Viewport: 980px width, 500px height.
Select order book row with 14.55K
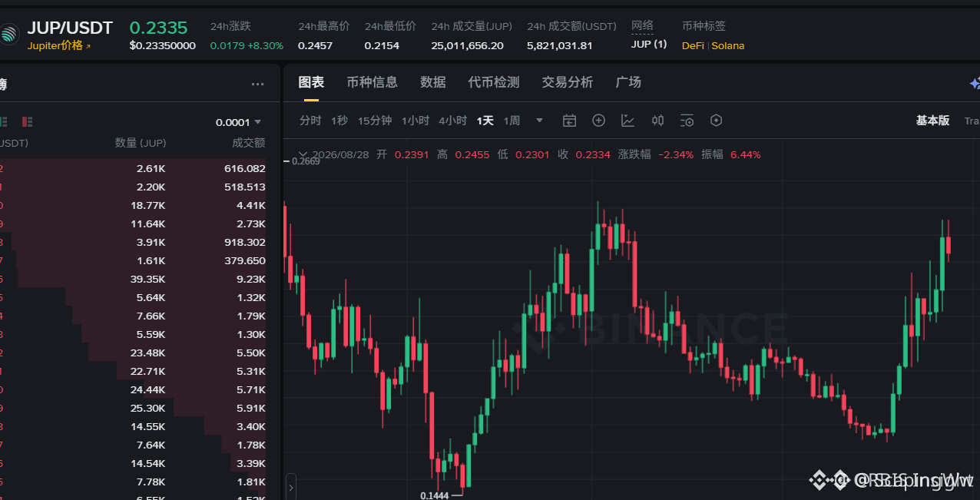(x=133, y=426)
